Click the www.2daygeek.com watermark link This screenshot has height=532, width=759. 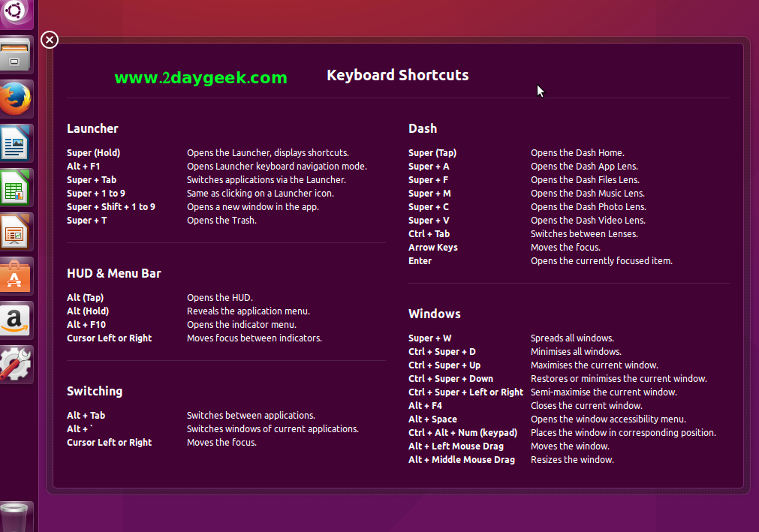[200, 77]
